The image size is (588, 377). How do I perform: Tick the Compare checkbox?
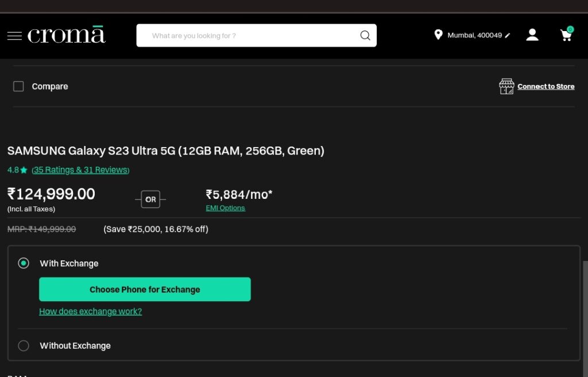(18, 86)
